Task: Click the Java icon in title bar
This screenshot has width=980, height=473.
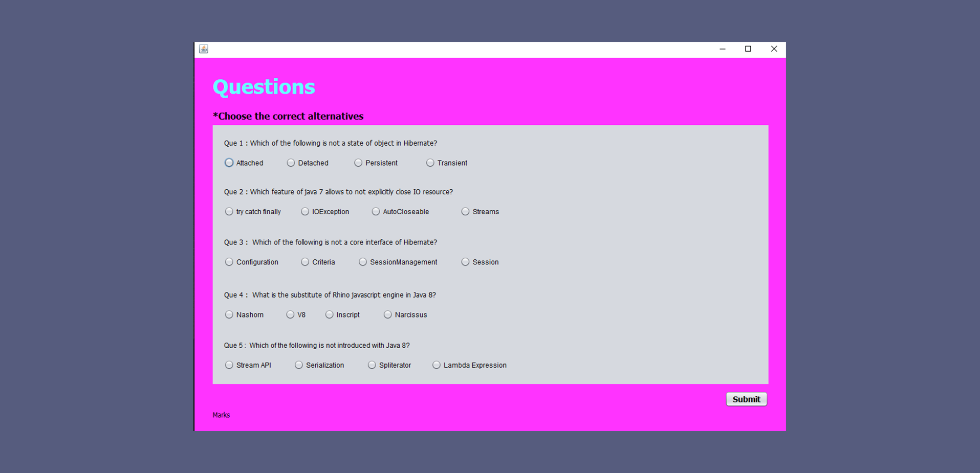Action: tap(204, 49)
